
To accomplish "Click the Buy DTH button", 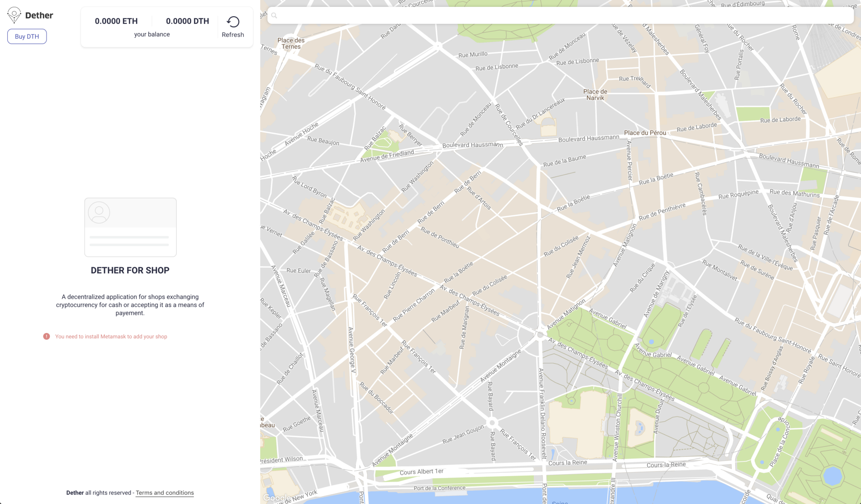I will coord(27,37).
